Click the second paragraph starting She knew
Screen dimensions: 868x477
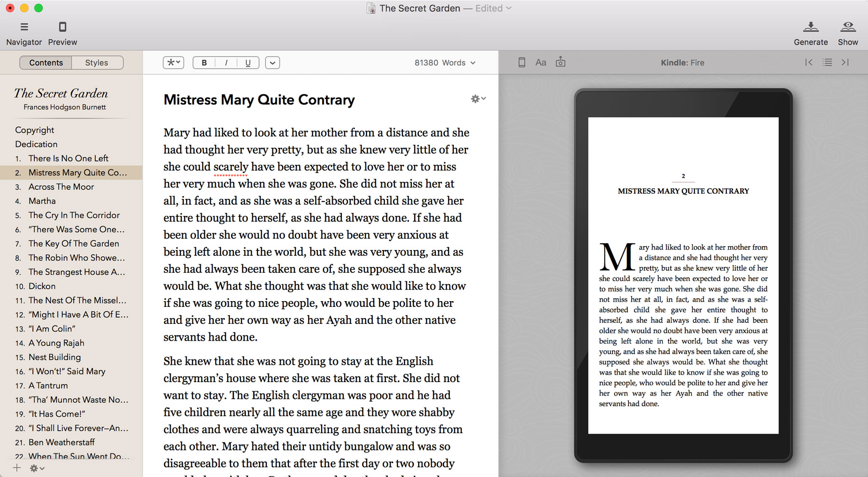(x=313, y=414)
